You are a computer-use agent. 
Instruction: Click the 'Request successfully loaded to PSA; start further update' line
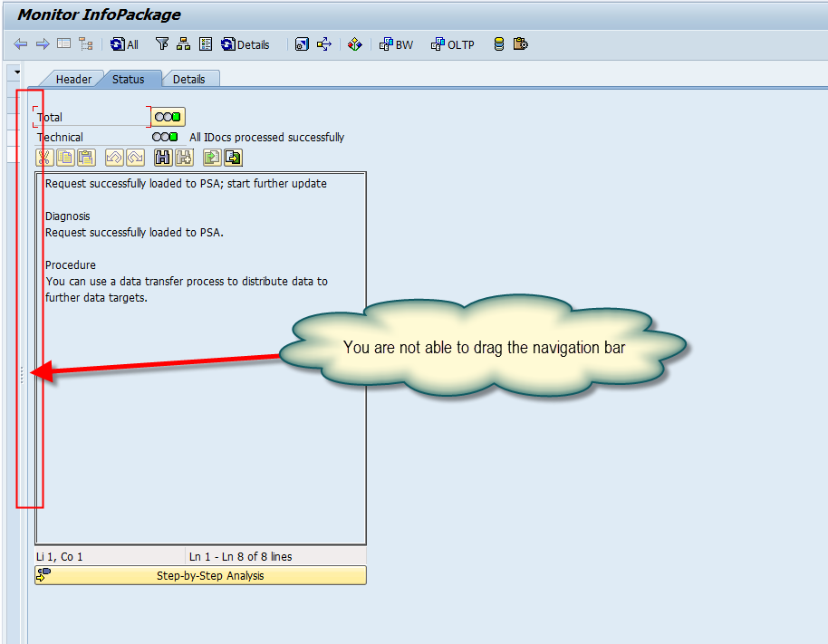[x=186, y=184]
